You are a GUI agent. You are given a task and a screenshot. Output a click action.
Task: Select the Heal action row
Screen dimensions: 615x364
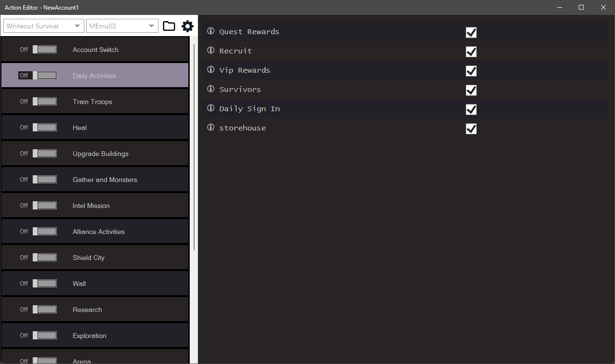click(x=95, y=128)
